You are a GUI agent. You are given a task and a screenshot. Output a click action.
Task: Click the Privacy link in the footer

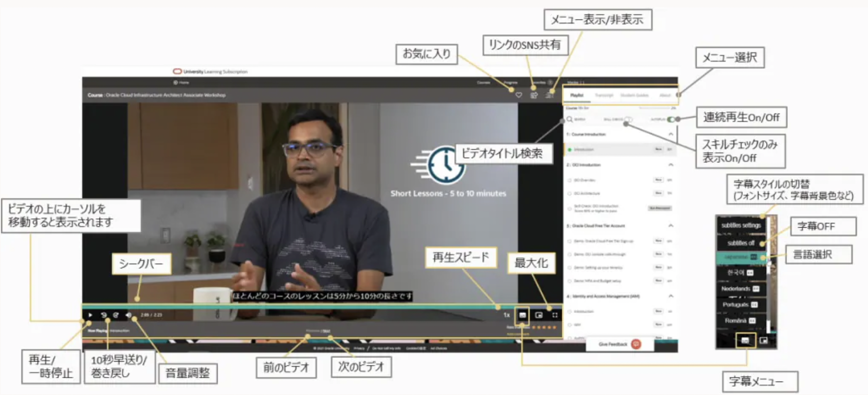click(x=359, y=348)
